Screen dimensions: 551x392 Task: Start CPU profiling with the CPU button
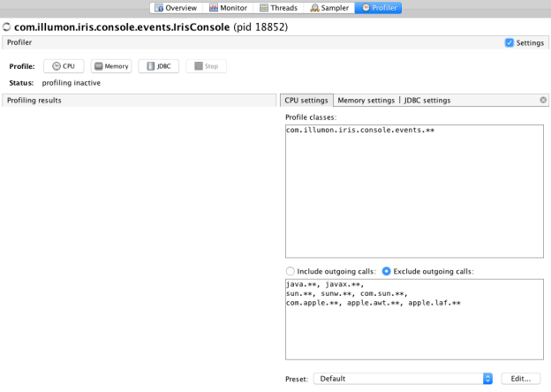(64, 66)
